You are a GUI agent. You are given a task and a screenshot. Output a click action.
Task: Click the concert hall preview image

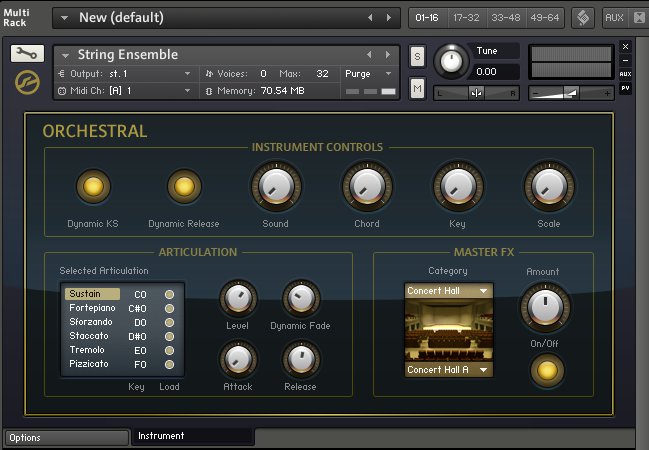click(449, 331)
